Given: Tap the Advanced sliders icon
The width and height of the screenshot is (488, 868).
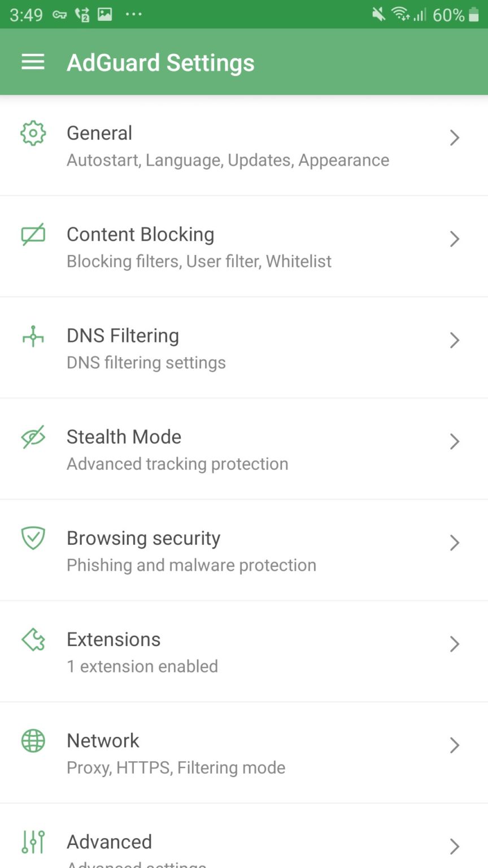Looking at the screenshot, I should coord(33,842).
